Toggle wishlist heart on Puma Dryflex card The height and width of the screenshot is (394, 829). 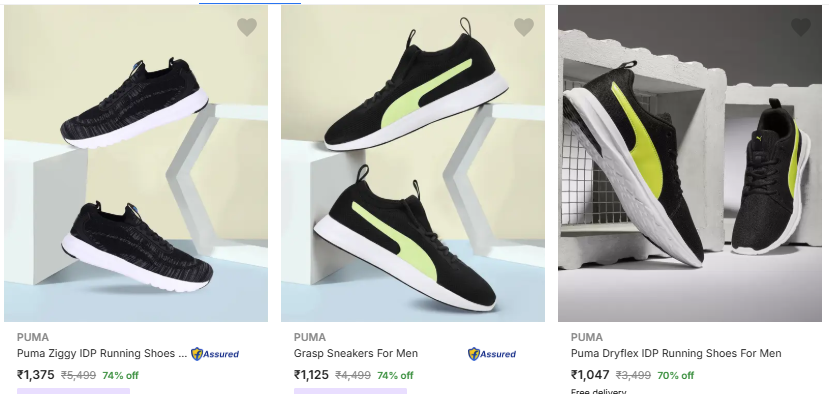click(801, 27)
